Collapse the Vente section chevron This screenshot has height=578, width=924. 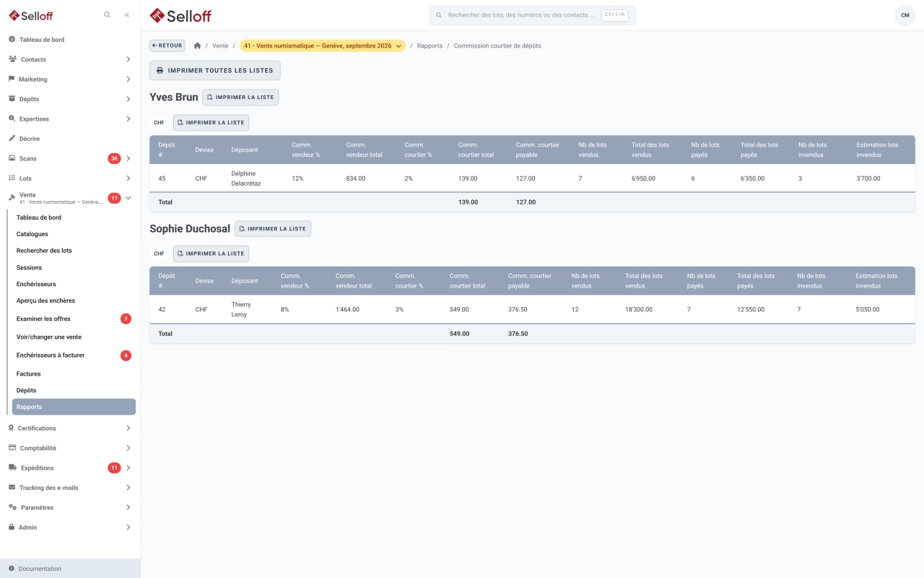pyautogui.click(x=128, y=198)
